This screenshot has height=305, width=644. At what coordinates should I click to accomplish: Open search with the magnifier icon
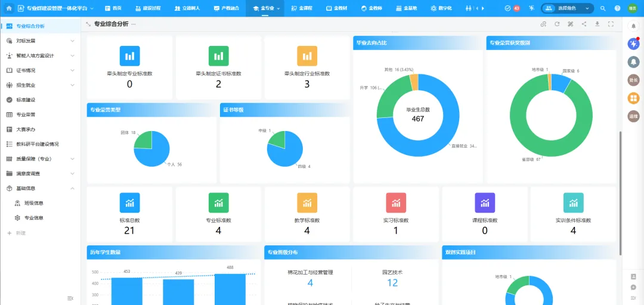pyautogui.click(x=602, y=8)
